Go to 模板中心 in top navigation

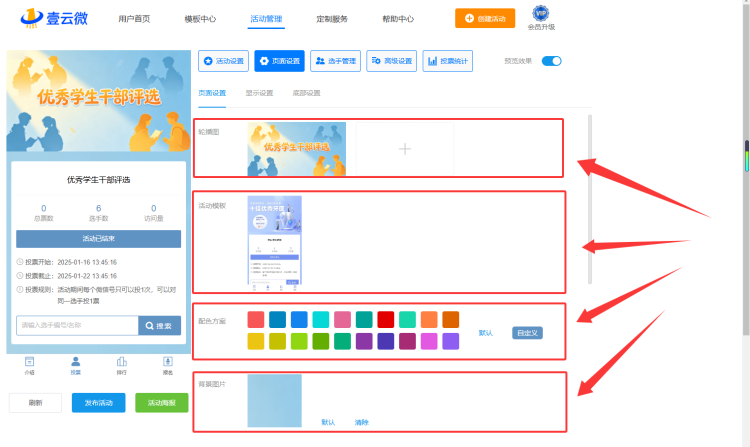(x=200, y=19)
